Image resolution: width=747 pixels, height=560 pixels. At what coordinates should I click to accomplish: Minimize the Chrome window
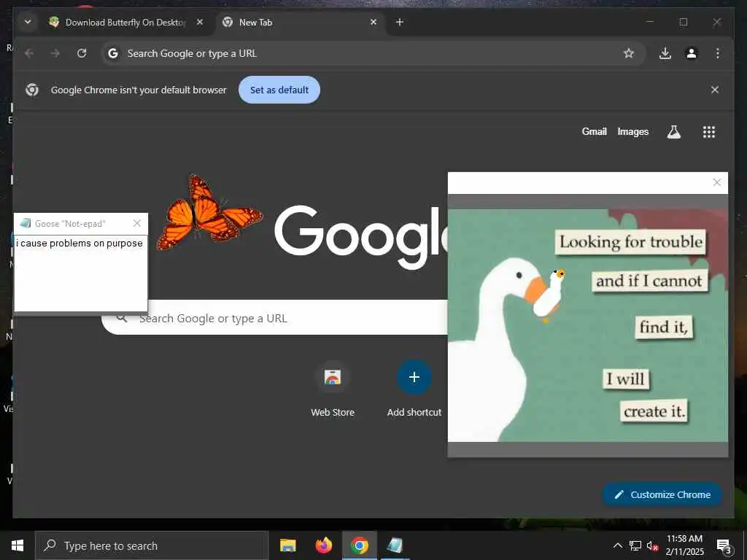click(x=650, y=22)
